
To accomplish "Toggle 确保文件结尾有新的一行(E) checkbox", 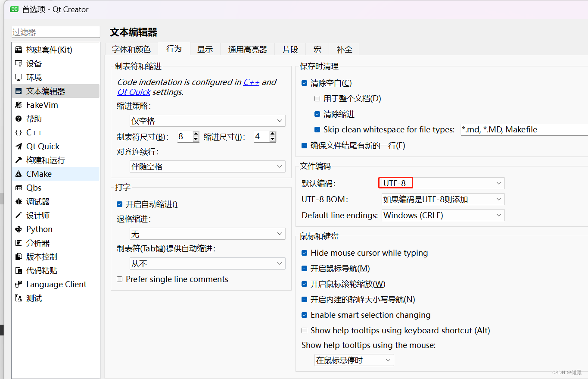I will coord(305,146).
